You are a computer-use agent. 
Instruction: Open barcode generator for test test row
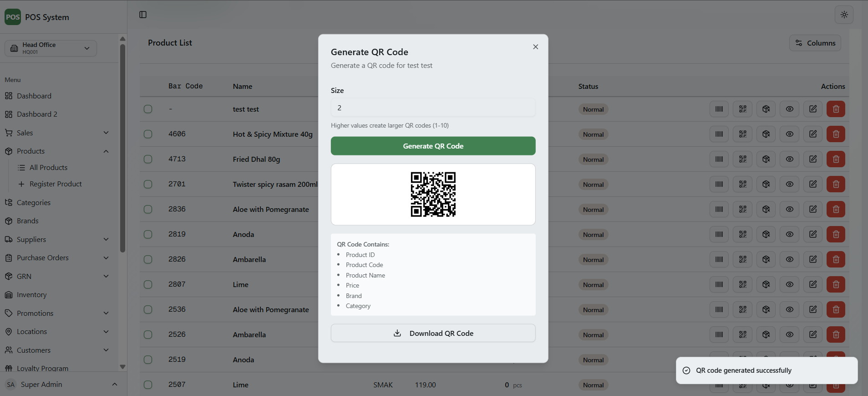click(x=719, y=109)
